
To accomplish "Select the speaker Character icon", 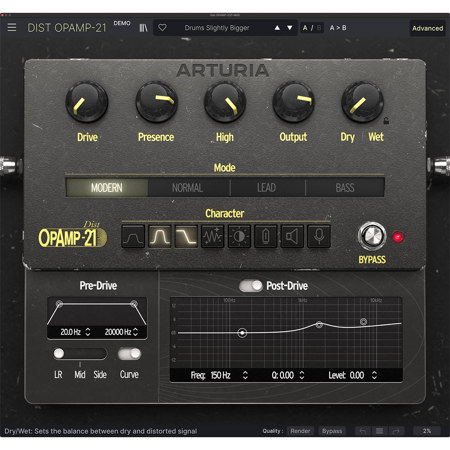I will coord(292,236).
